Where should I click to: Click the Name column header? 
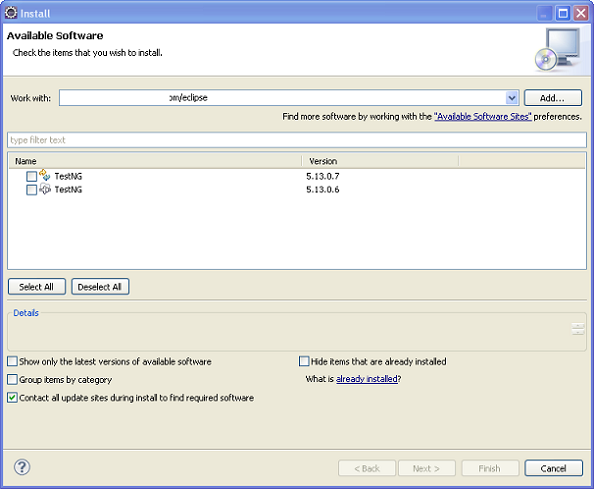click(x=155, y=161)
